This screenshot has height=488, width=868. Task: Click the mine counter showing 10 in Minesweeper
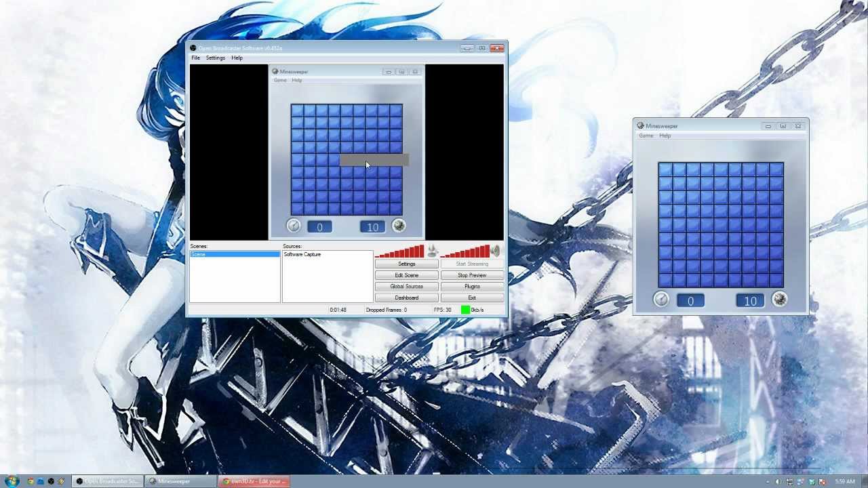(750, 300)
